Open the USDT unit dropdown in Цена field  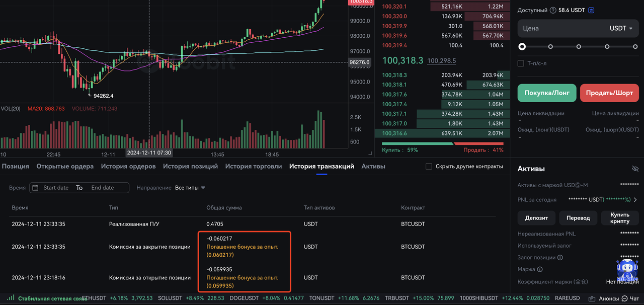pos(621,29)
